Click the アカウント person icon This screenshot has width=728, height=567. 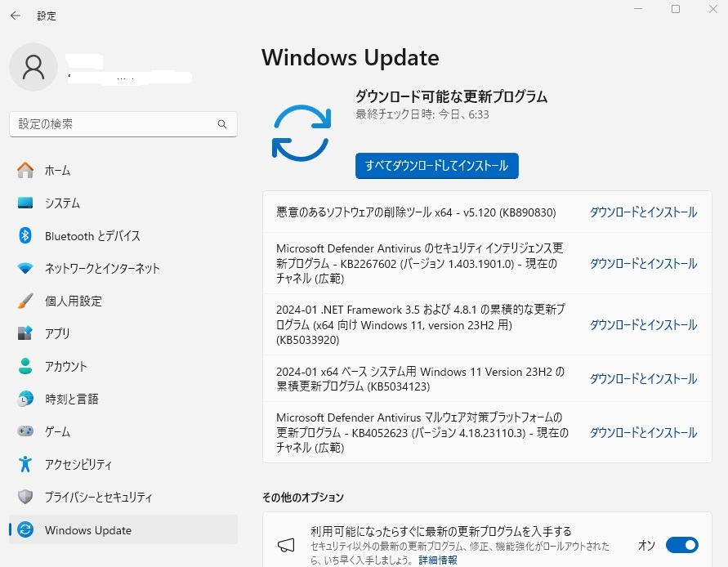(25, 366)
